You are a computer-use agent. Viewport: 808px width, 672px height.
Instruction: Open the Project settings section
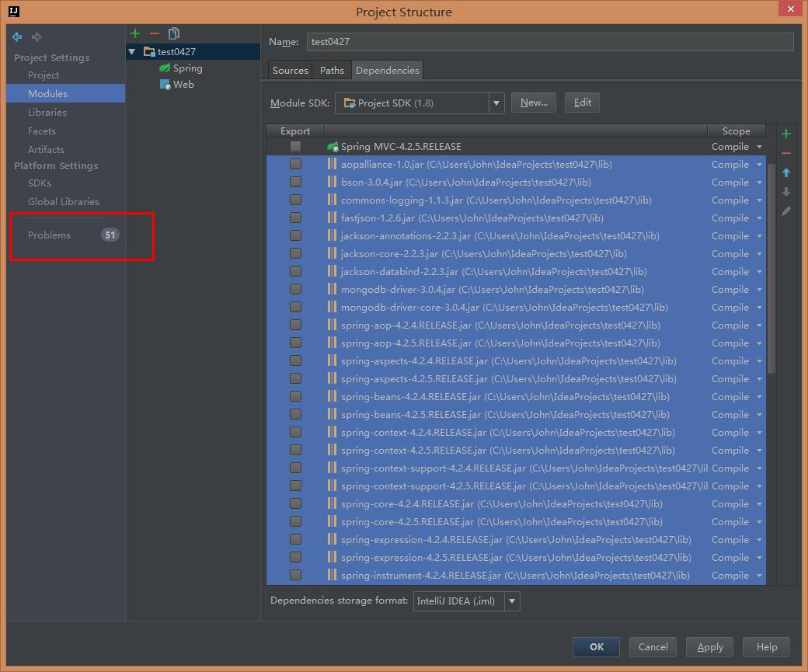click(44, 75)
